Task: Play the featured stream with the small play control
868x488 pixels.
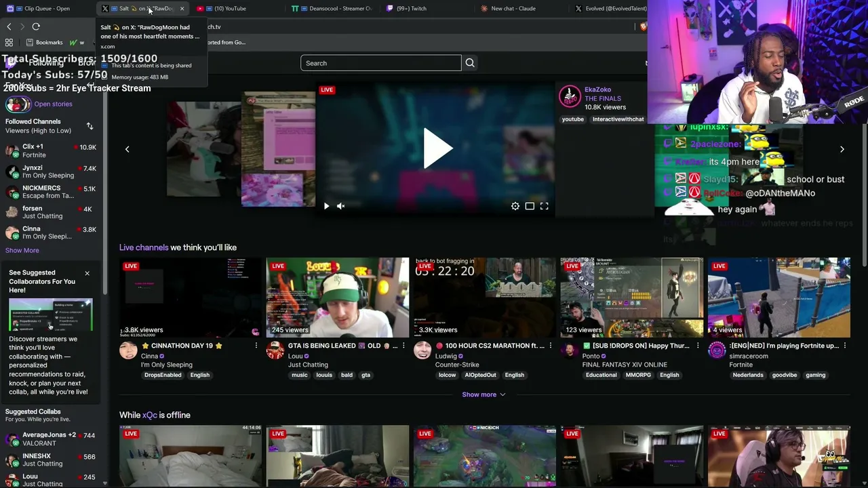Action: (326, 206)
